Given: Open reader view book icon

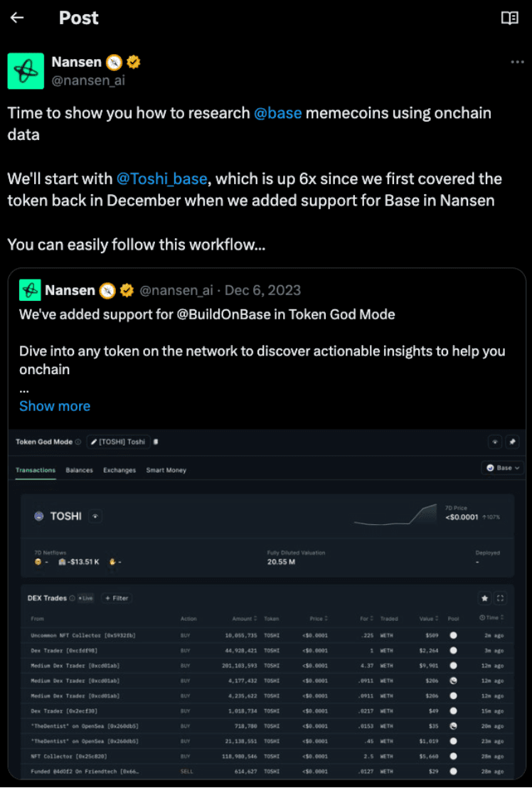Looking at the screenshot, I should (x=509, y=18).
